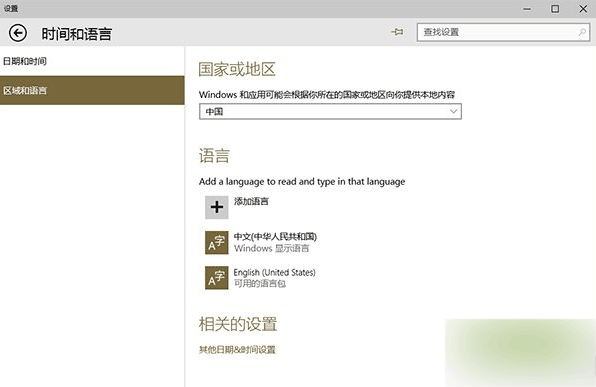
Task: Close the 设置 window
Action: coord(583,9)
